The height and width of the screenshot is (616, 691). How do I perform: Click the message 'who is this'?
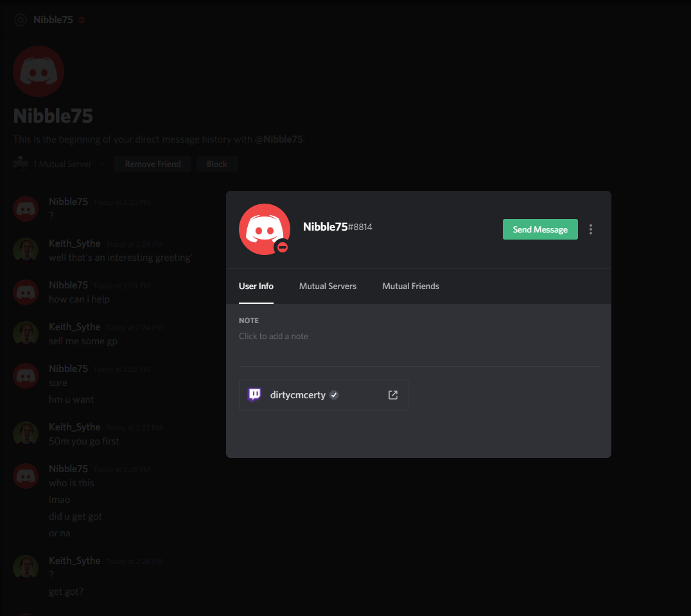pos(71,483)
